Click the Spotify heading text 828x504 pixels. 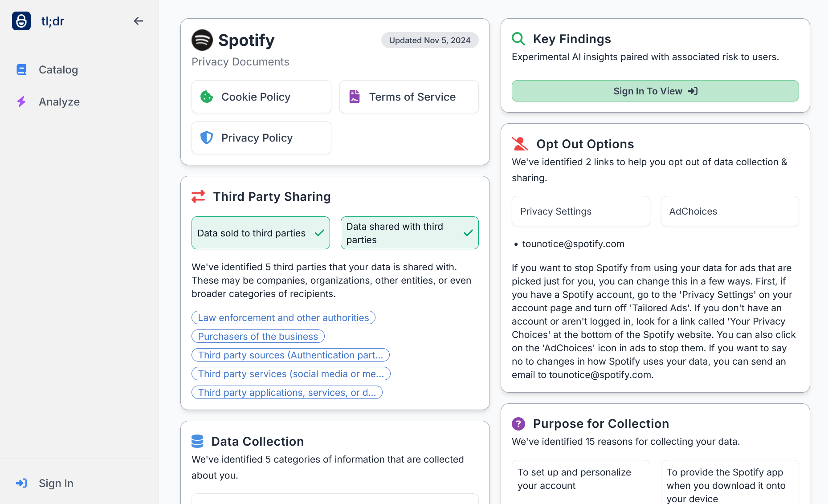point(246,40)
